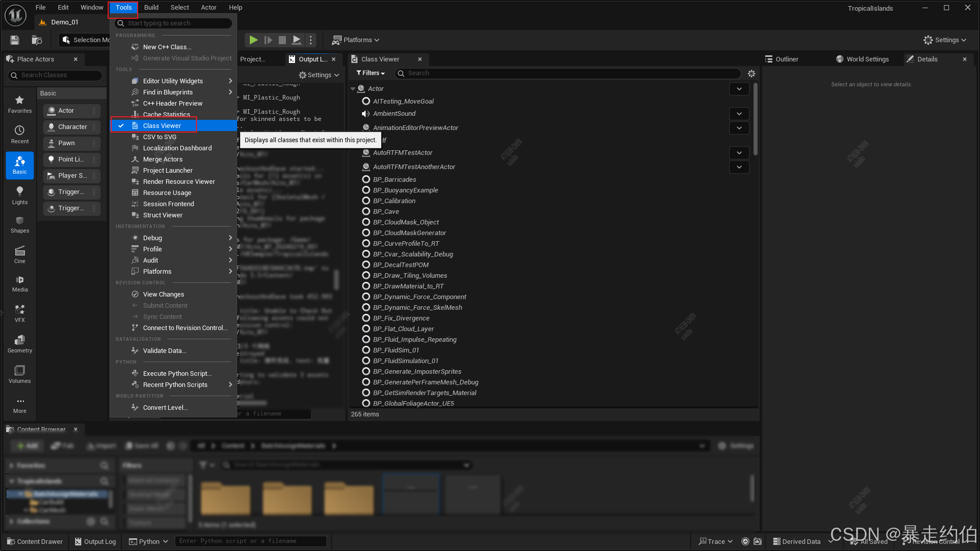
Task: Click the Save current level icon
Action: [x=15, y=40]
